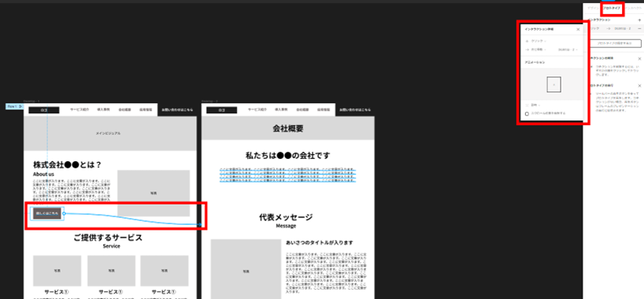This screenshot has width=644, height=299.
Task: Click the animation preview box
Action: click(x=553, y=84)
